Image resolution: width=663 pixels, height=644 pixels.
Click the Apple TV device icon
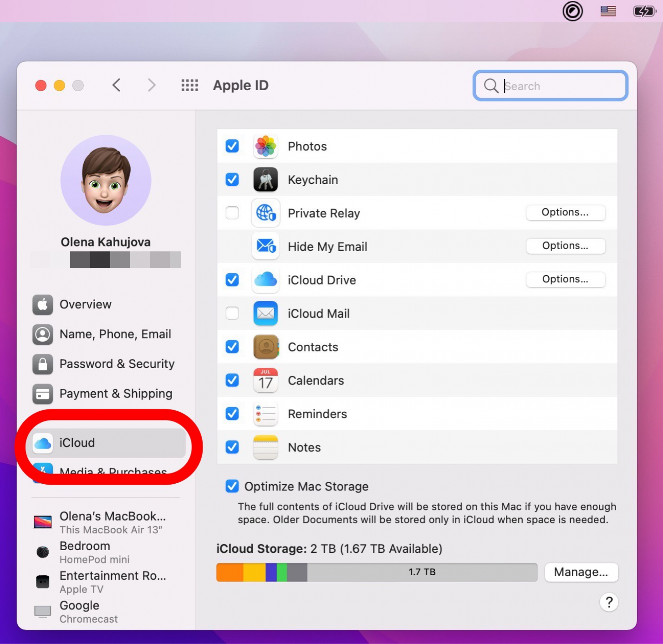[x=43, y=582]
